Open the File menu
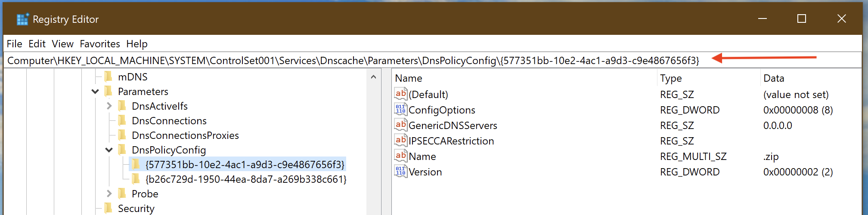This screenshot has width=868, height=215. (x=14, y=44)
